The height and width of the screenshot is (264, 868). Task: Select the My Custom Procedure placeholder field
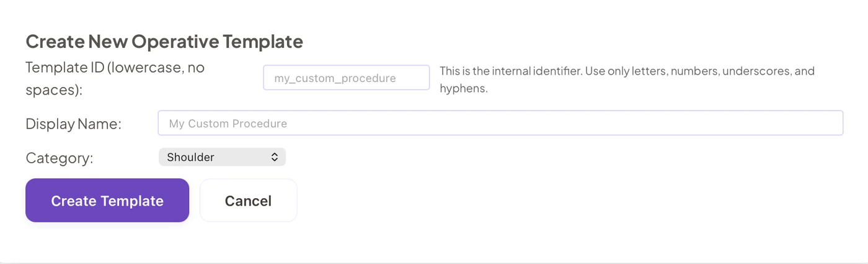500,123
